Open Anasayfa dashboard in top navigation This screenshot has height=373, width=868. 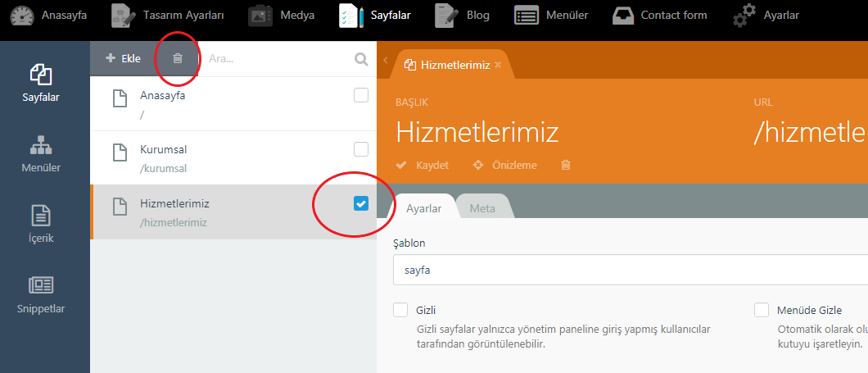[x=48, y=16]
